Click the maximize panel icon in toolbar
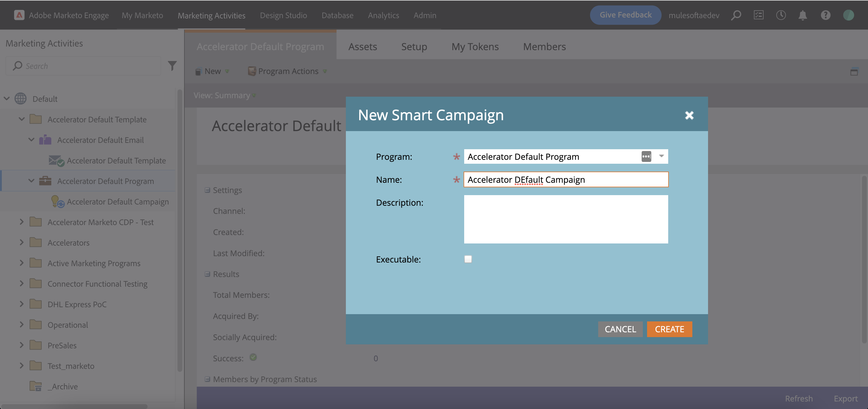Image resolution: width=868 pixels, height=409 pixels. (x=854, y=72)
